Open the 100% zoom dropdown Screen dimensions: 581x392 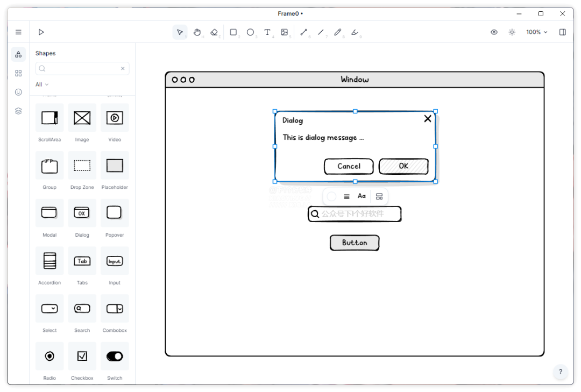tap(536, 32)
